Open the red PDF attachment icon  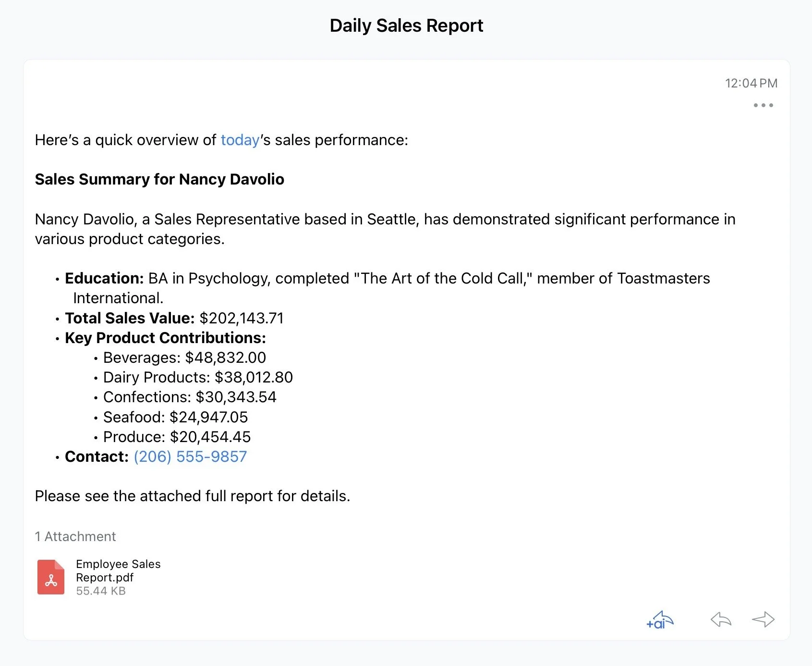point(51,577)
